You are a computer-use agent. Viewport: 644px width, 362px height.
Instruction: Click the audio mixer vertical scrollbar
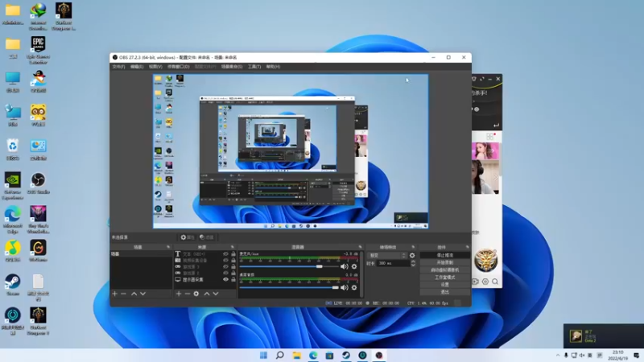(x=361, y=274)
